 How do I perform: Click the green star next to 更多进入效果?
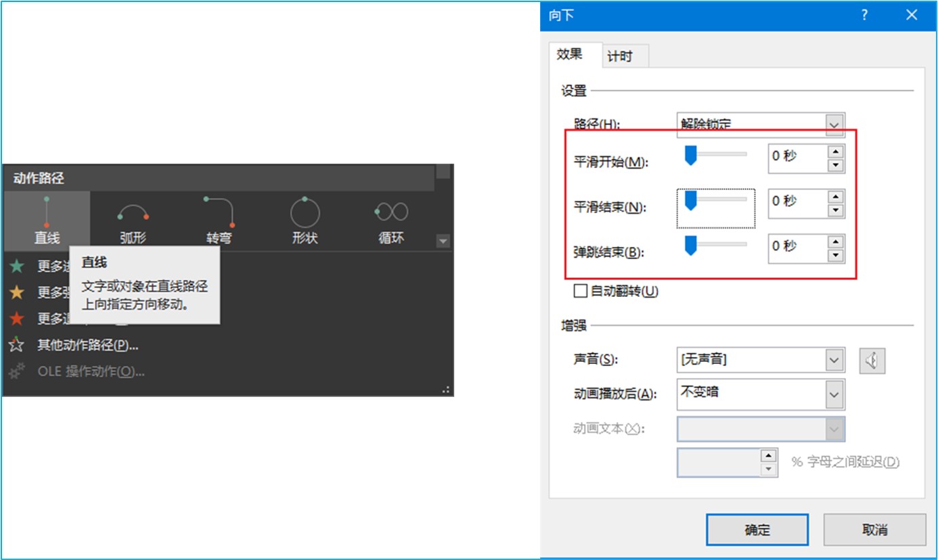pos(17,266)
